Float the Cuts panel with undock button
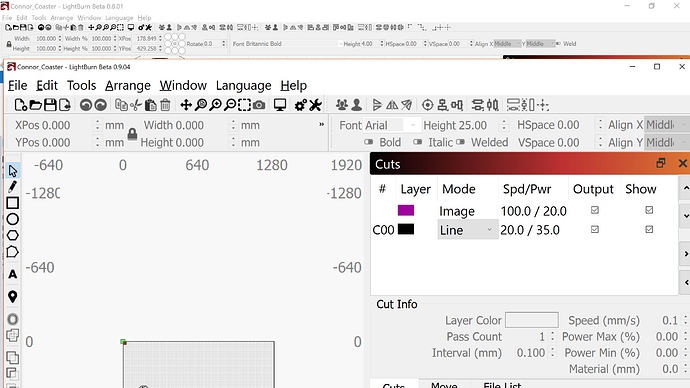690x388 pixels. click(661, 163)
